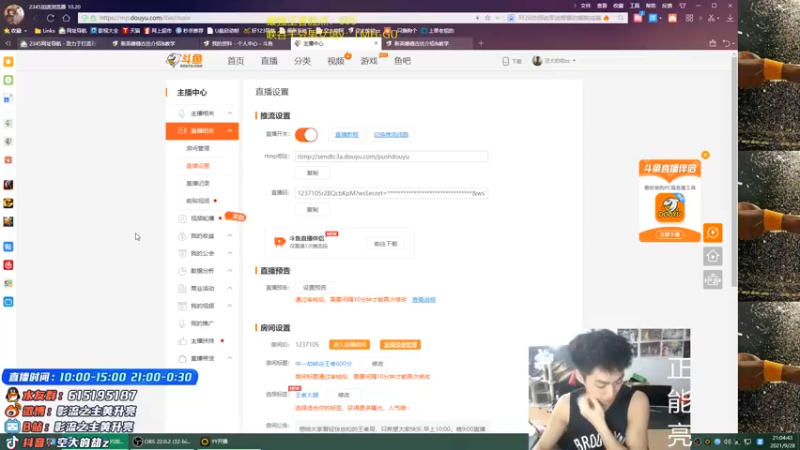Click the browser page vertical scrollbar
Image resolution: width=800 pixels, height=450 pixels.
coord(734,171)
